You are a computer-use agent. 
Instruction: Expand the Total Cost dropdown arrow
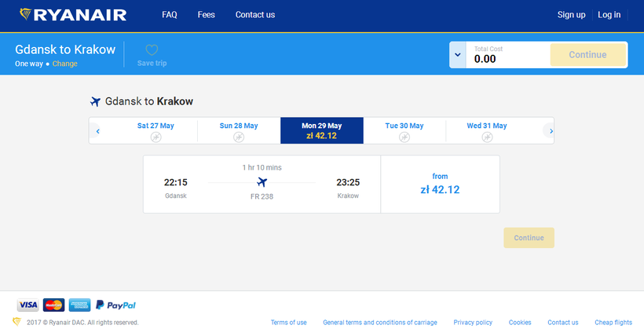[x=457, y=55]
